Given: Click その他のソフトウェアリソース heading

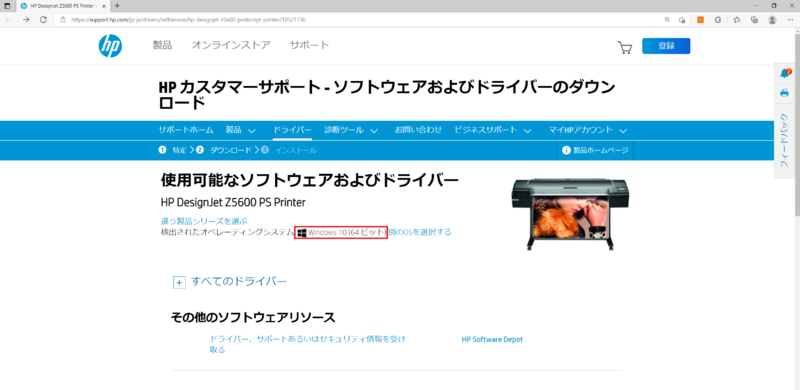Looking at the screenshot, I should coord(253,318).
